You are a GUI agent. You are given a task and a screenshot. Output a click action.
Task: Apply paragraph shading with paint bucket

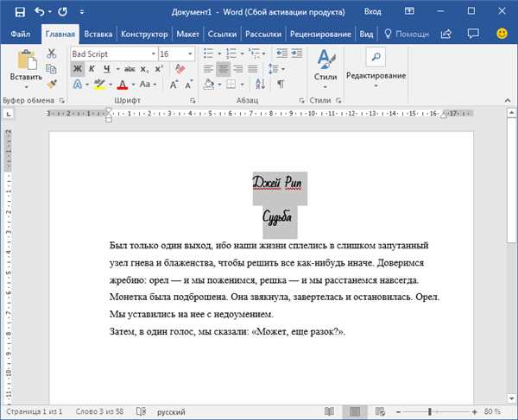click(x=209, y=85)
